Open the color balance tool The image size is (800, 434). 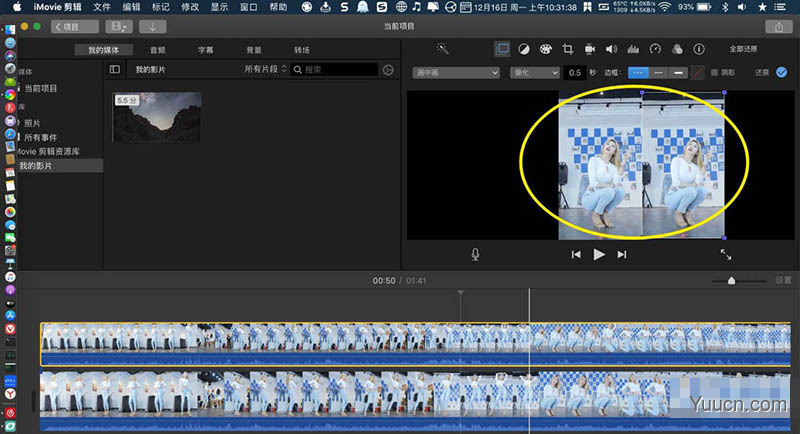tap(523, 49)
